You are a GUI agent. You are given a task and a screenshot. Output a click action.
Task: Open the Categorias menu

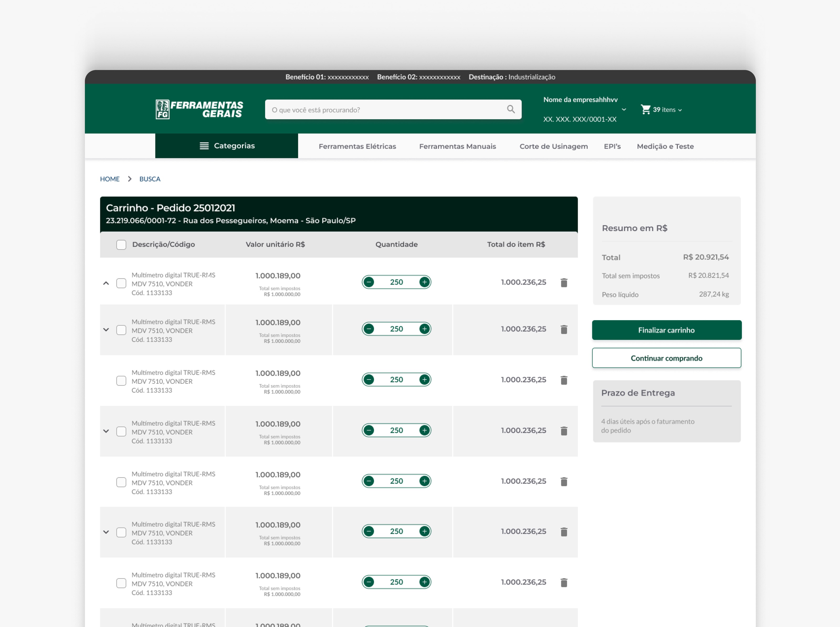pyautogui.click(x=227, y=146)
